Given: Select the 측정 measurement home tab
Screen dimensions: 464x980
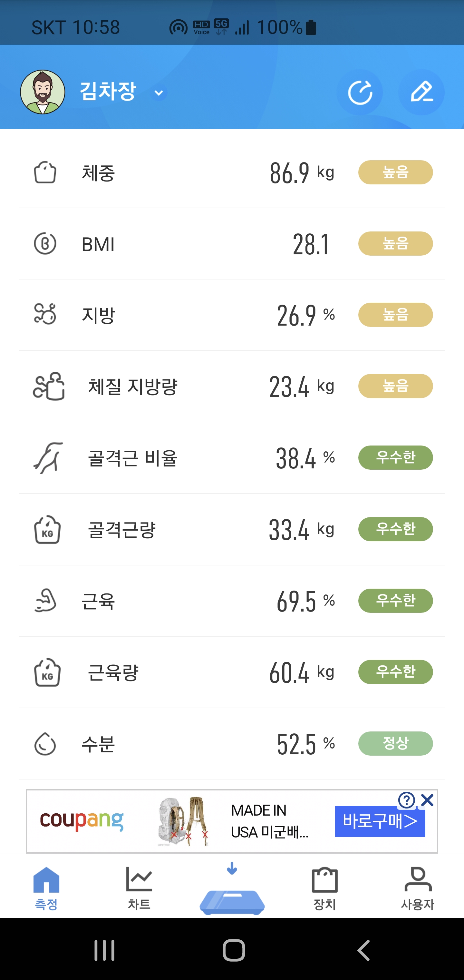Looking at the screenshot, I should point(46,887).
